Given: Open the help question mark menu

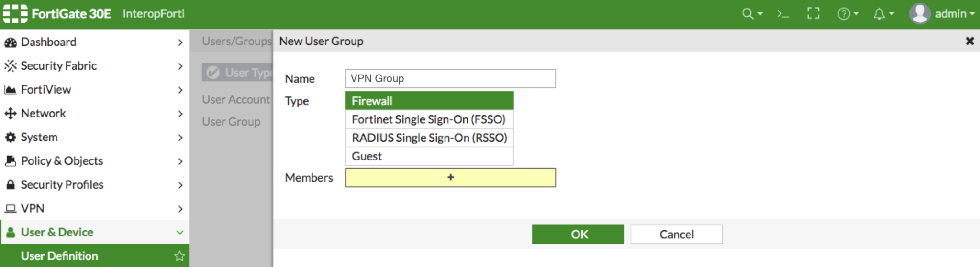Looking at the screenshot, I should [844, 14].
